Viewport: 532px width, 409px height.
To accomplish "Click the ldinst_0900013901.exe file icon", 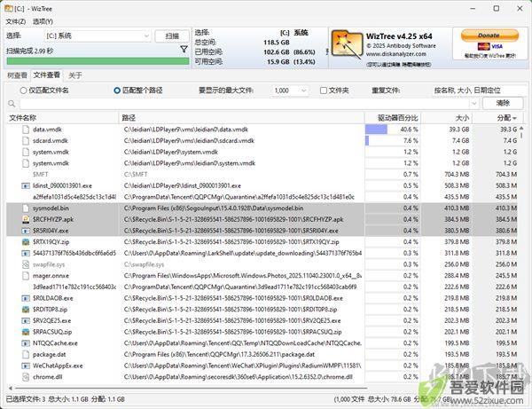I will coord(26,185).
